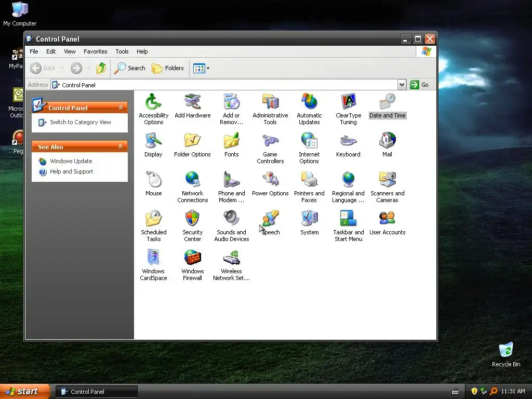Open the View menu

click(x=70, y=51)
